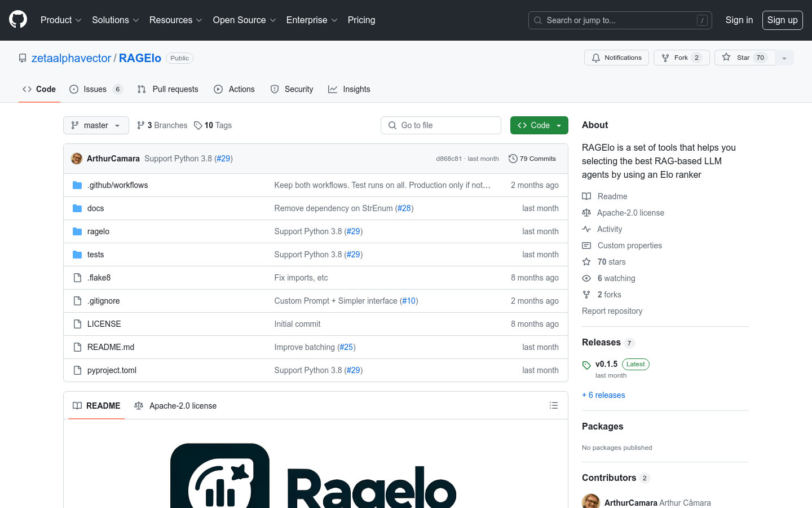This screenshot has height=508, width=812.
Task: Click the Custom properties note icon
Action: [586, 246]
